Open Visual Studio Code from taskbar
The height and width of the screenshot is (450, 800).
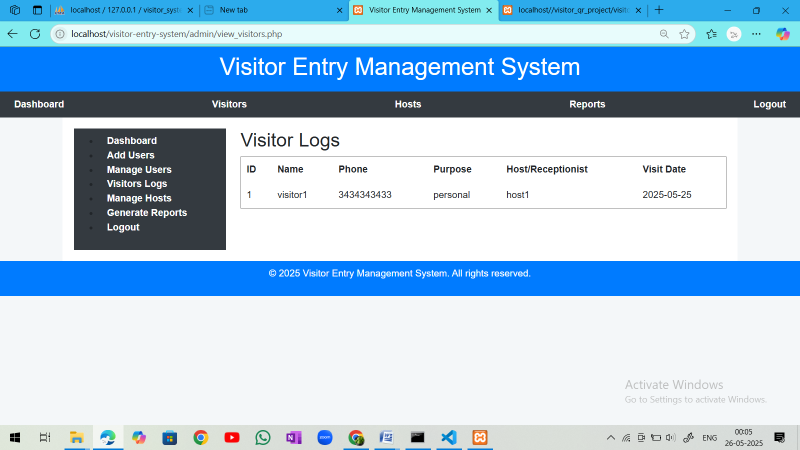[449, 438]
